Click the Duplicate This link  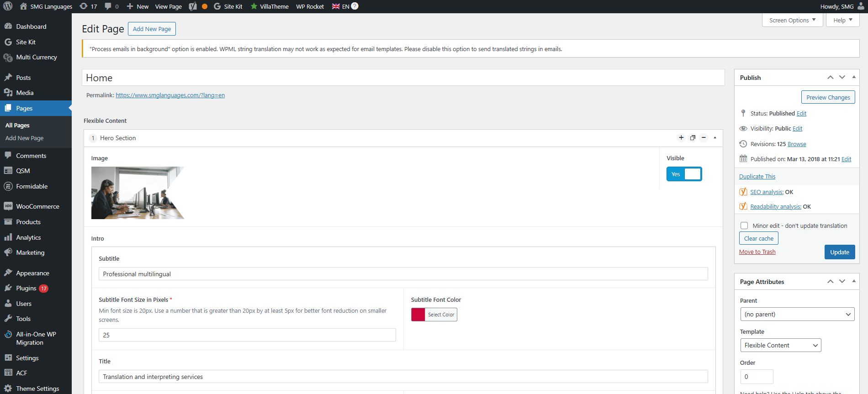click(757, 176)
